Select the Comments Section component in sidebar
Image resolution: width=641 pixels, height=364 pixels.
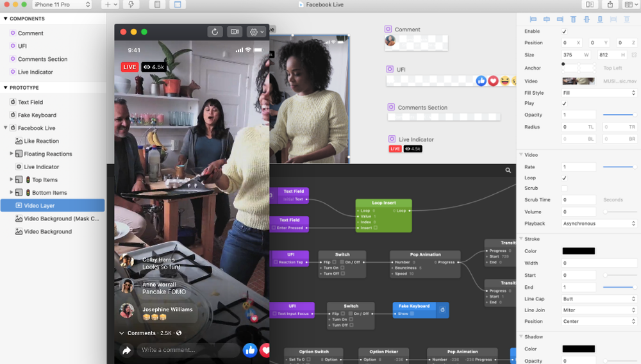point(42,59)
